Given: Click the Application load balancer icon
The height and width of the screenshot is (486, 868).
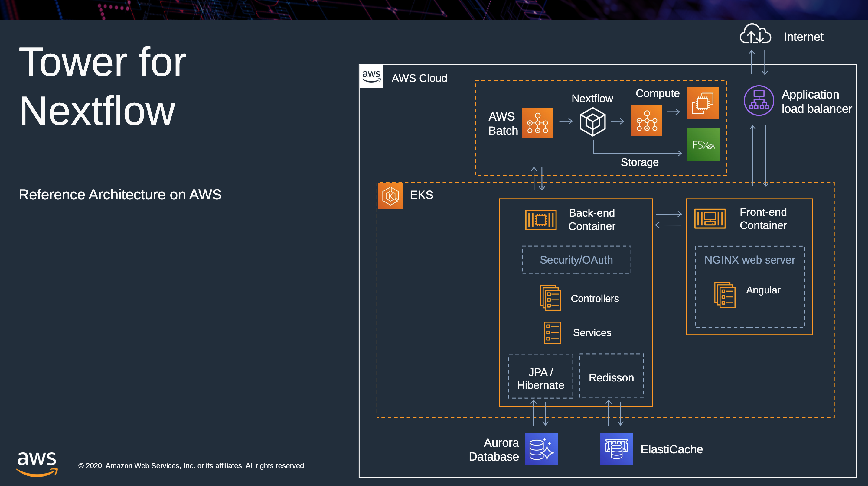Looking at the screenshot, I should pos(759,100).
